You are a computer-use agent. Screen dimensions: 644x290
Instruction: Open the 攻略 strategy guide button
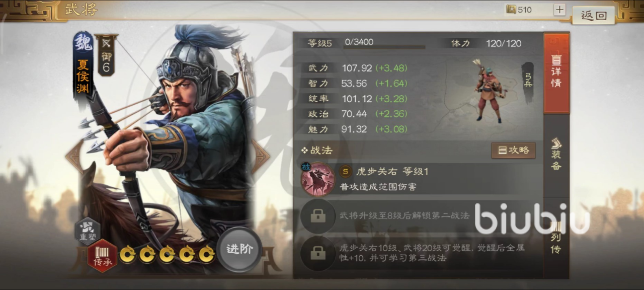pyautogui.click(x=514, y=150)
